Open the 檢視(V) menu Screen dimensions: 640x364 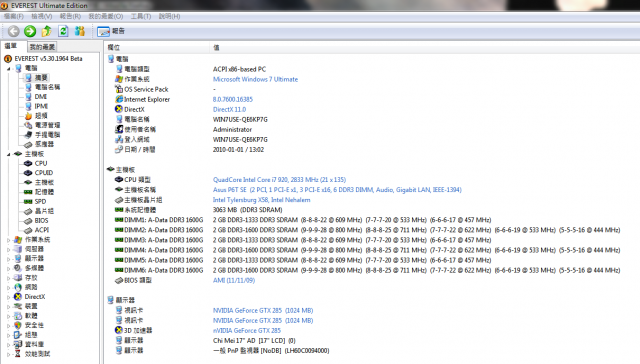42,16
